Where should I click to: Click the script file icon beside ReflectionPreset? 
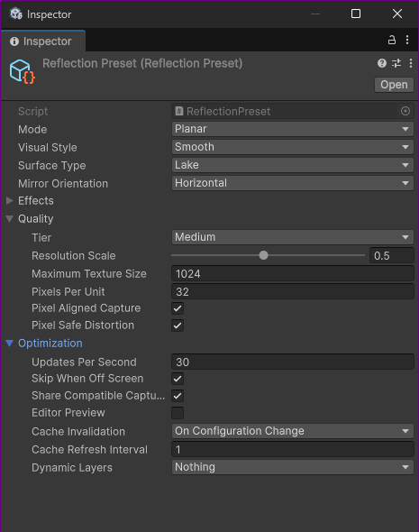pos(179,111)
